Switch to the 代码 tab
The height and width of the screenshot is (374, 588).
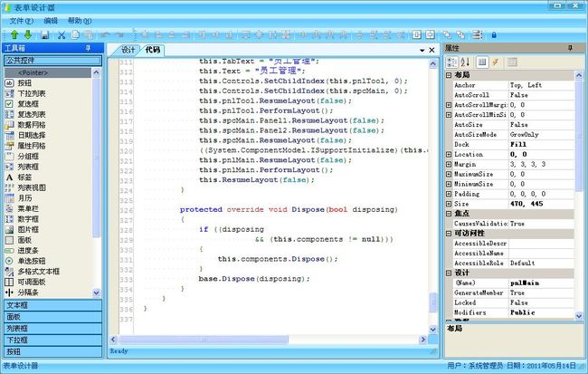coord(153,50)
